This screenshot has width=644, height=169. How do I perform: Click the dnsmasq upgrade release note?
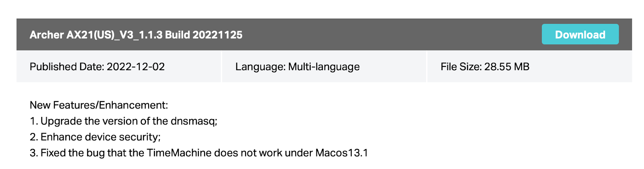pos(124,121)
